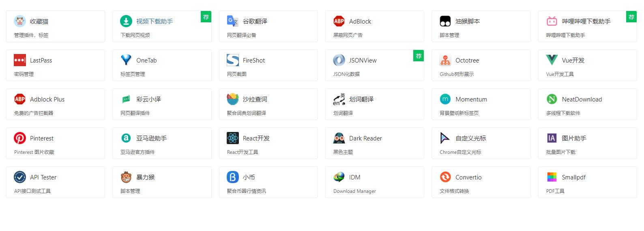644x231 pixels.
Task: Click the text Download Manager
Action: tap(354, 191)
